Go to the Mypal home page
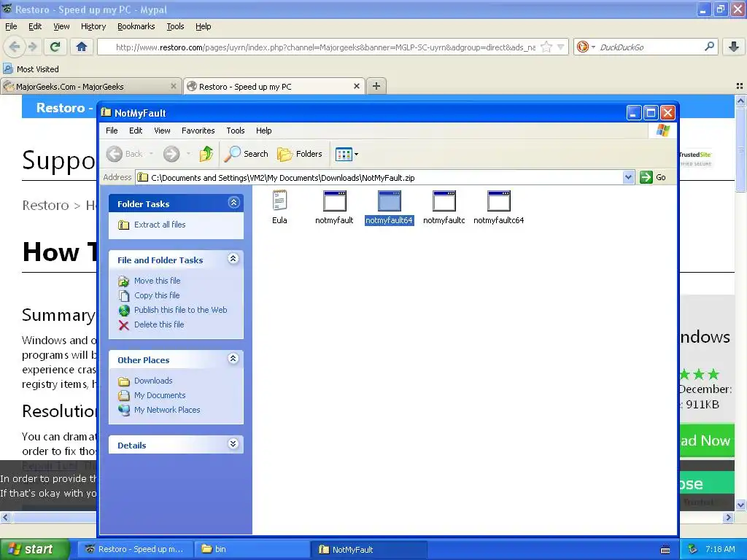This screenshot has width=747, height=560. tap(82, 47)
